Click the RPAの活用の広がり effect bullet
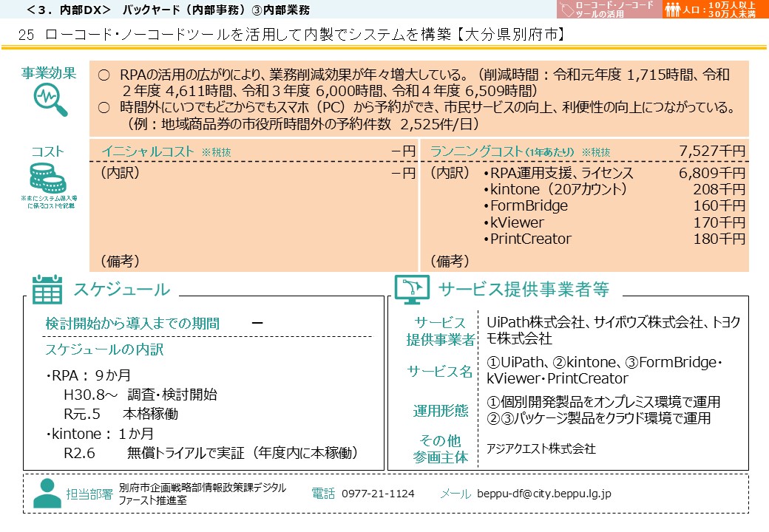Screen dimensions: 769x532 (x=414, y=82)
